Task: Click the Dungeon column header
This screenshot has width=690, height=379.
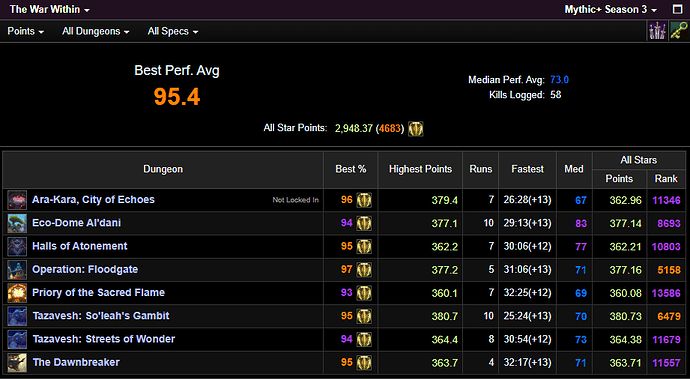Action: tap(163, 169)
